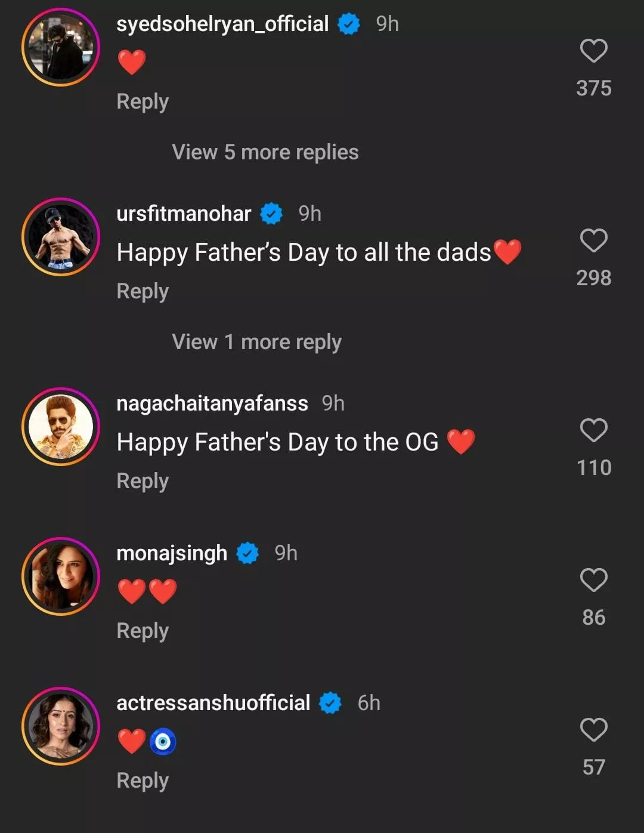
Task: Reply to syedsohelryan_official's comment
Action: pos(143,101)
